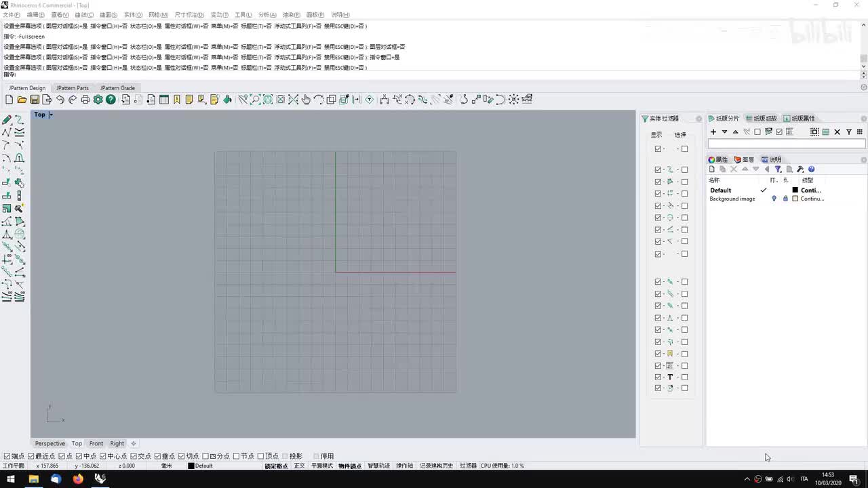This screenshot has height=488, width=868.
Task: Toggle 中点 midpoint snap checkbox
Action: click(79, 456)
